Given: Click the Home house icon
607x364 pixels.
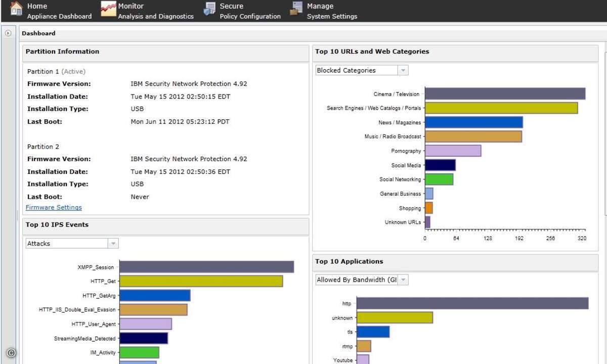Looking at the screenshot, I should pyautogui.click(x=16, y=9).
